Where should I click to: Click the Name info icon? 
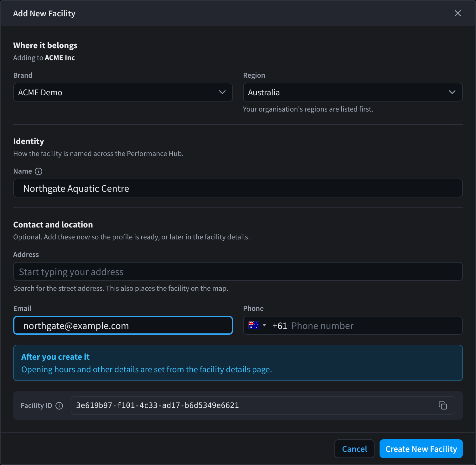pyautogui.click(x=39, y=171)
